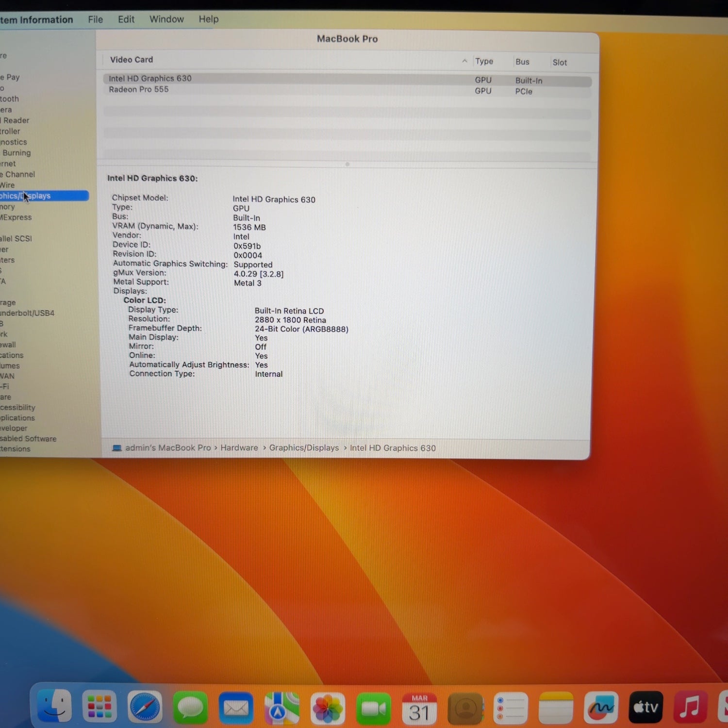728x728 pixels.
Task: Launch Safari from the dock
Action: click(x=145, y=708)
